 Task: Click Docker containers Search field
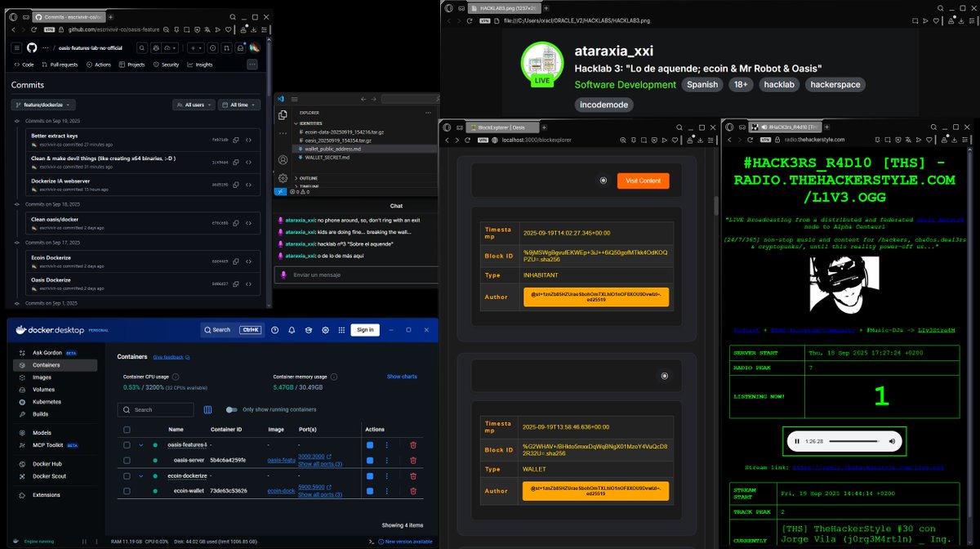click(x=156, y=409)
